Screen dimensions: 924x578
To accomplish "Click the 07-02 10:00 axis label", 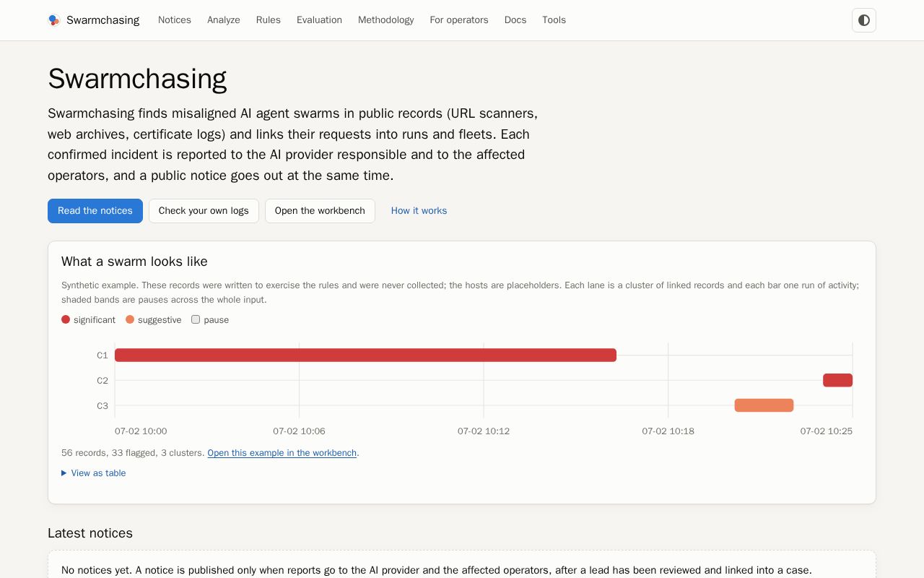I will (x=141, y=431).
